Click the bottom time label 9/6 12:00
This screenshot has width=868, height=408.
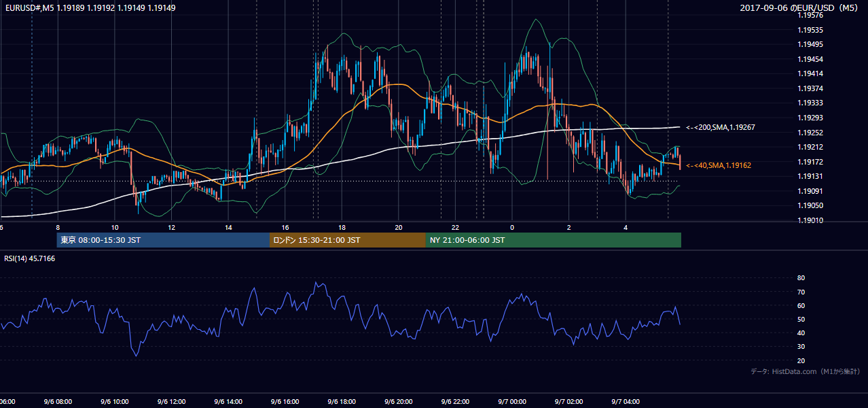171,402
